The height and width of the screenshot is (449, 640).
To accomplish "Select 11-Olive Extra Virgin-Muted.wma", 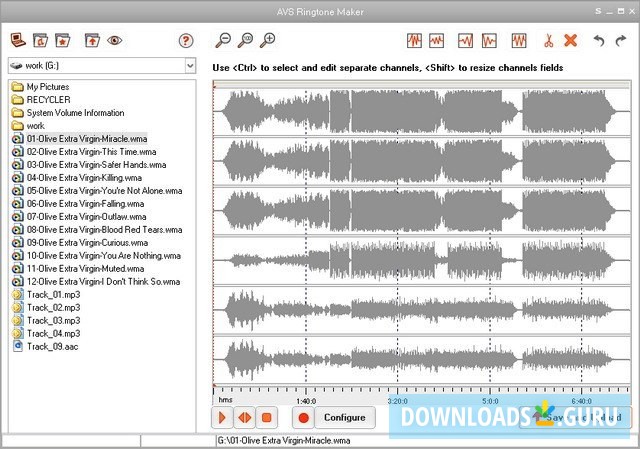I will click(85, 269).
